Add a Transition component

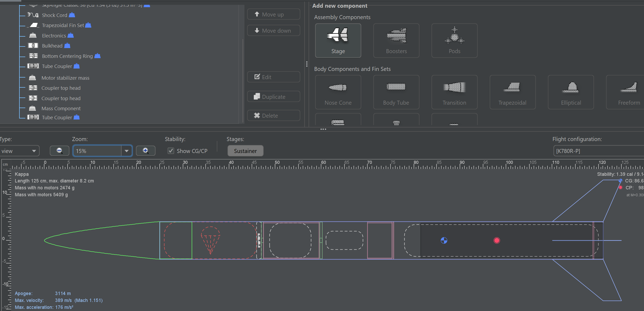tap(454, 92)
